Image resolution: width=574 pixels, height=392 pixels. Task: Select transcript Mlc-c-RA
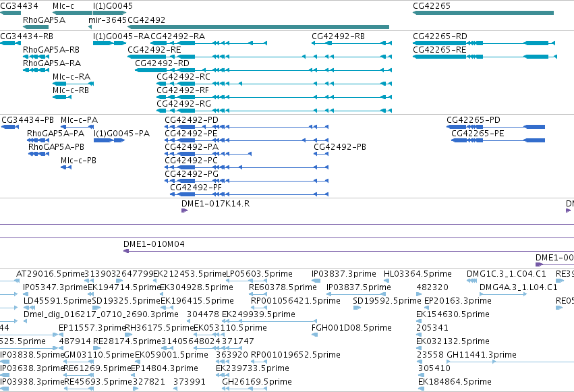(x=74, y=84)
